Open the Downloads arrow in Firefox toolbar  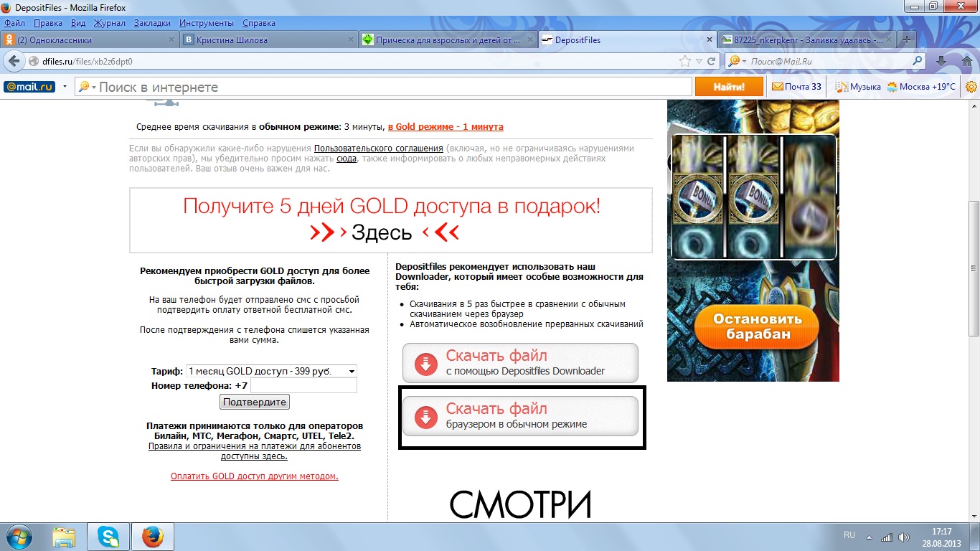coord(941,61)
